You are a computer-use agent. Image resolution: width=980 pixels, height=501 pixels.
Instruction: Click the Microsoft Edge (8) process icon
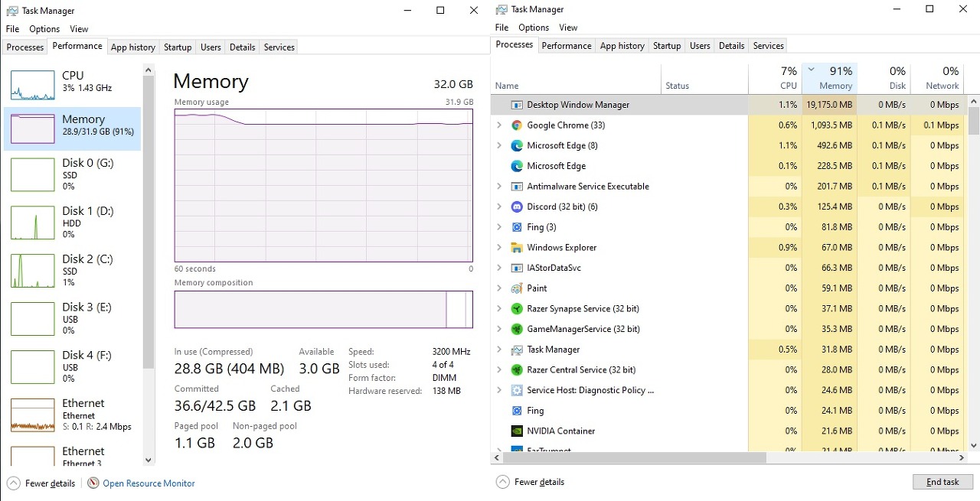click(x=517, y=145)
